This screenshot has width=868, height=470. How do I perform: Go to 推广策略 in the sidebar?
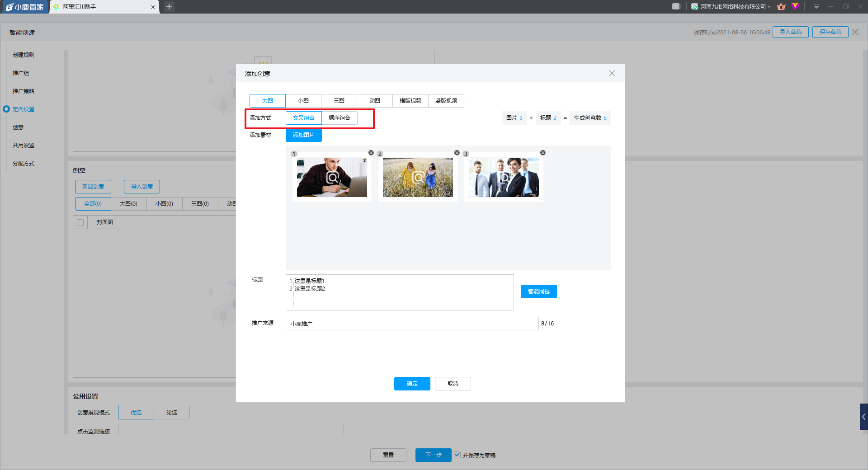(x=24, y=91)
